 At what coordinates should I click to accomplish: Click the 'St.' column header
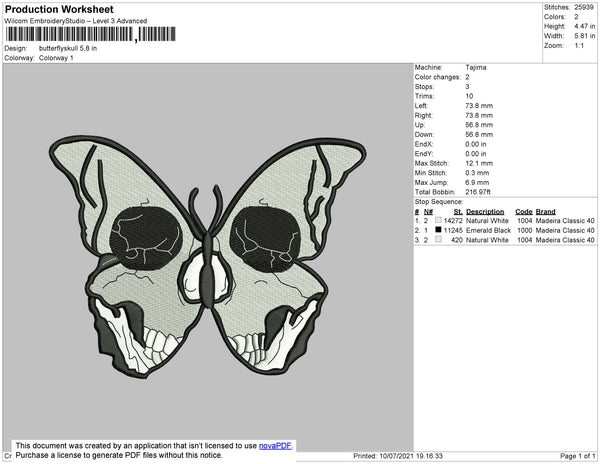click(x=458, y=212)
